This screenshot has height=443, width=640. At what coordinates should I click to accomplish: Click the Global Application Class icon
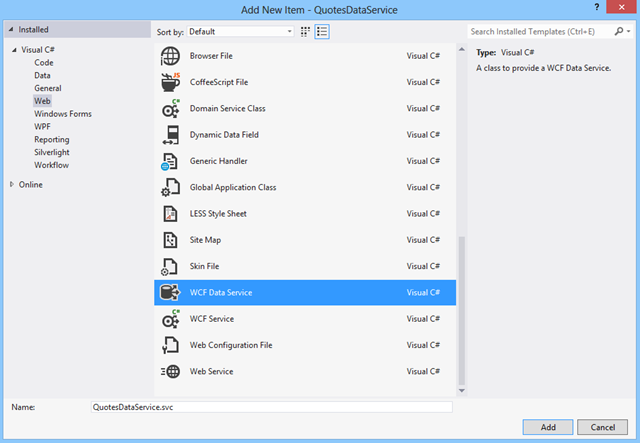[x=170, y=187]
